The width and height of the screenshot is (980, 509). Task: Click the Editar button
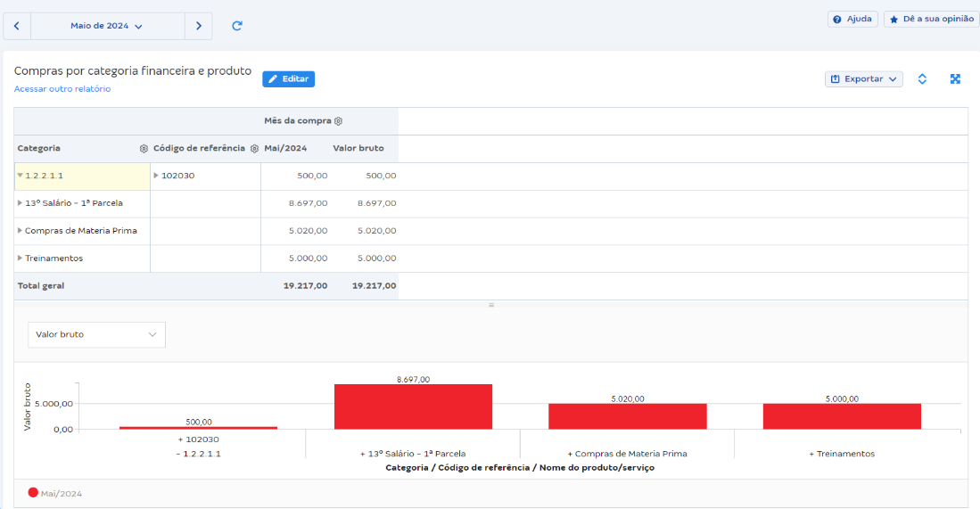click(x=288, y=79)
